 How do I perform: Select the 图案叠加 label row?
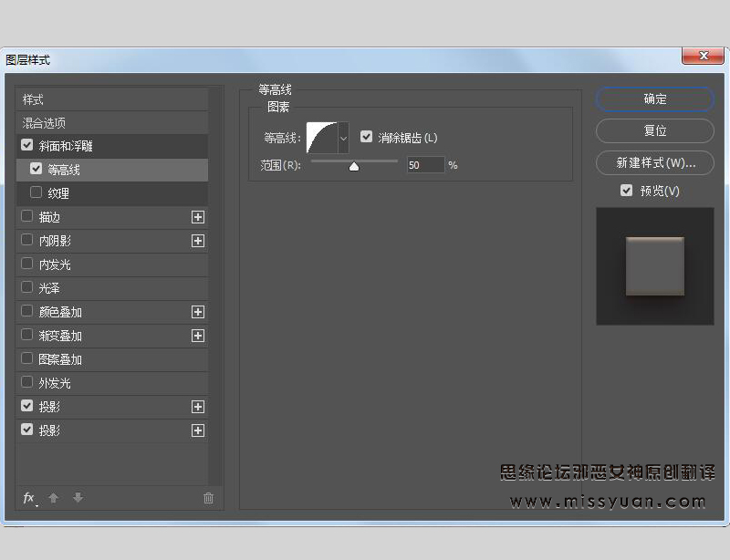click(x=112, y=359)
